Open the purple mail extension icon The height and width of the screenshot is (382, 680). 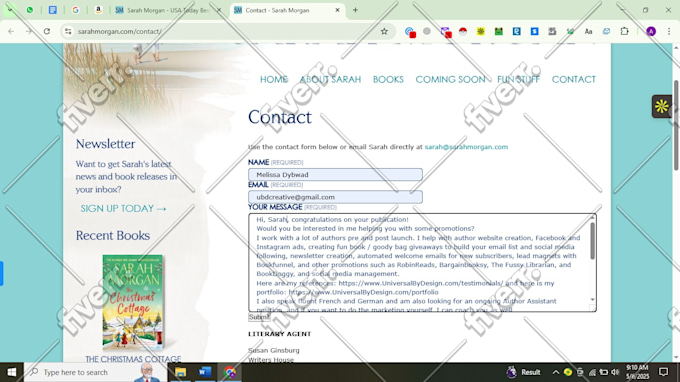[445, 32]
